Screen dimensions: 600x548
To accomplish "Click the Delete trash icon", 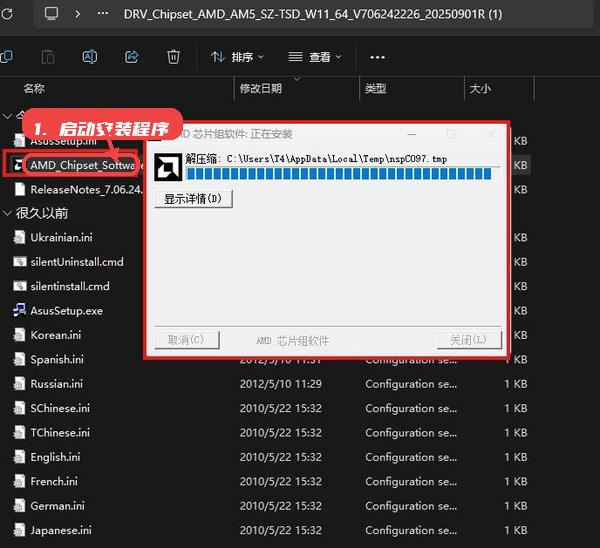I will pyautogui.click(x=173, y=57).
